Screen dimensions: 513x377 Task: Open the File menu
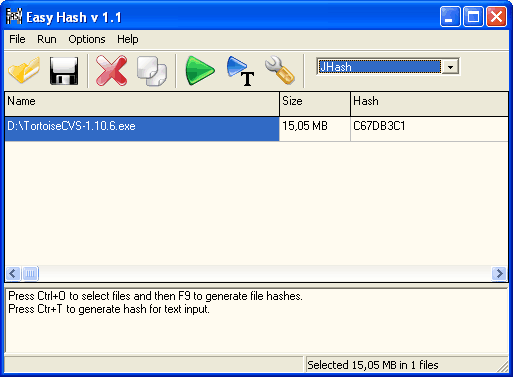17,39
